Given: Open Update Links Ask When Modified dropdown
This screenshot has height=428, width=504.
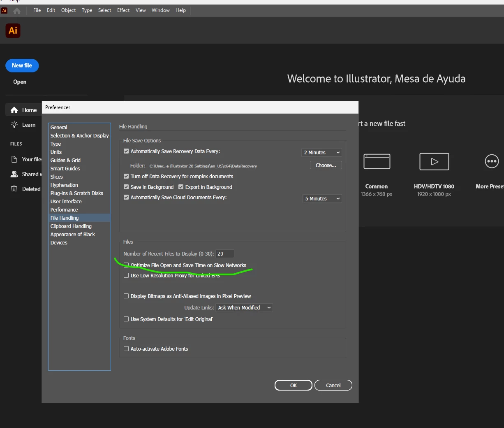Looking at the screenshot, I should click(244, 307).
